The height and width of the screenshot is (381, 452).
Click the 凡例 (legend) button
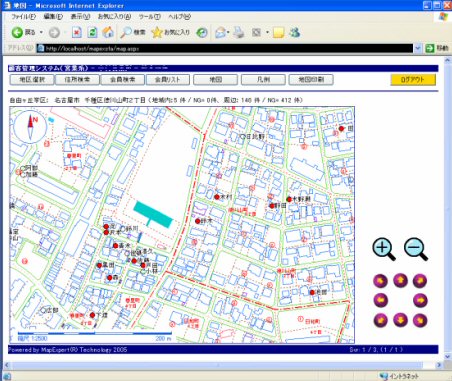pos(263,80)
